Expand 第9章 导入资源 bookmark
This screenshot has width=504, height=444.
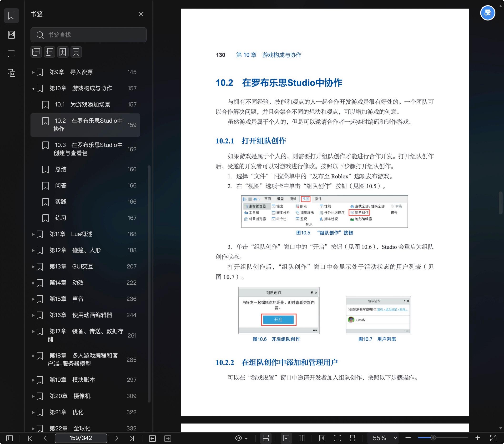(33, 72)
